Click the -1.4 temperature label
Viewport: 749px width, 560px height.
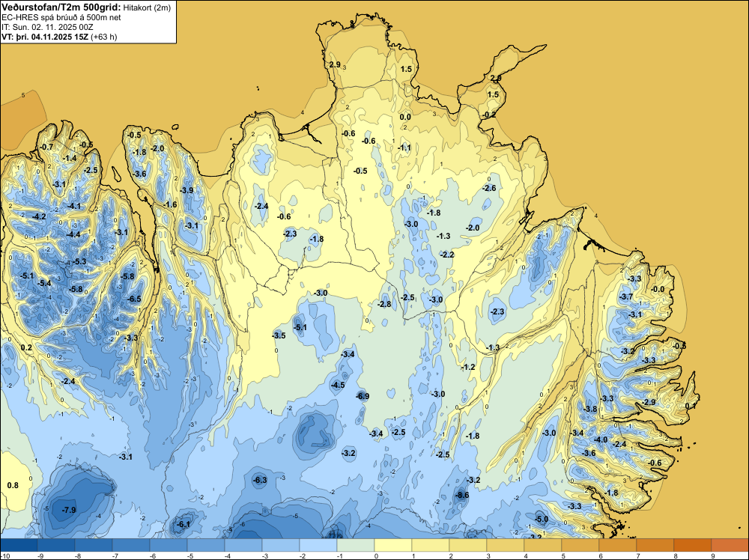69,158
